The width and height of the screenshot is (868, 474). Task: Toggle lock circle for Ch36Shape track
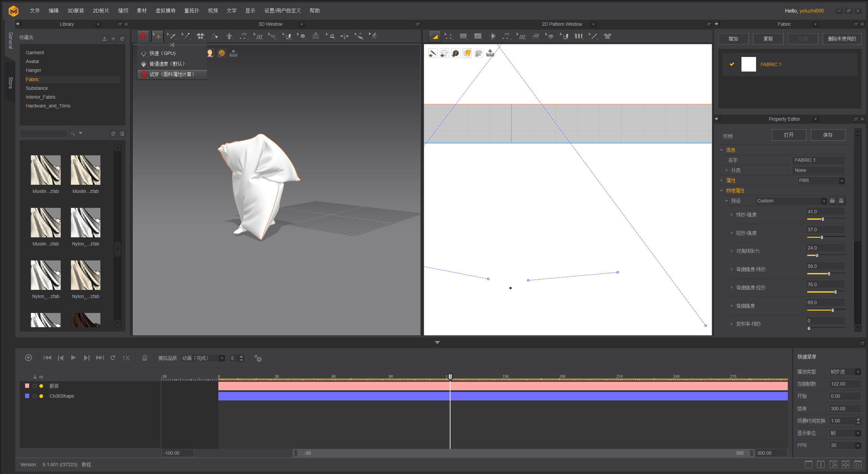point(35,396)
